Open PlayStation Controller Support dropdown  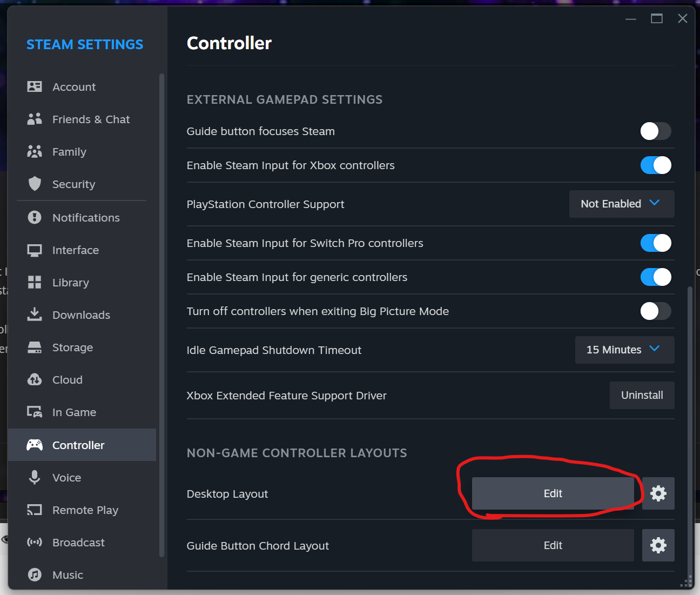(622, 204)
